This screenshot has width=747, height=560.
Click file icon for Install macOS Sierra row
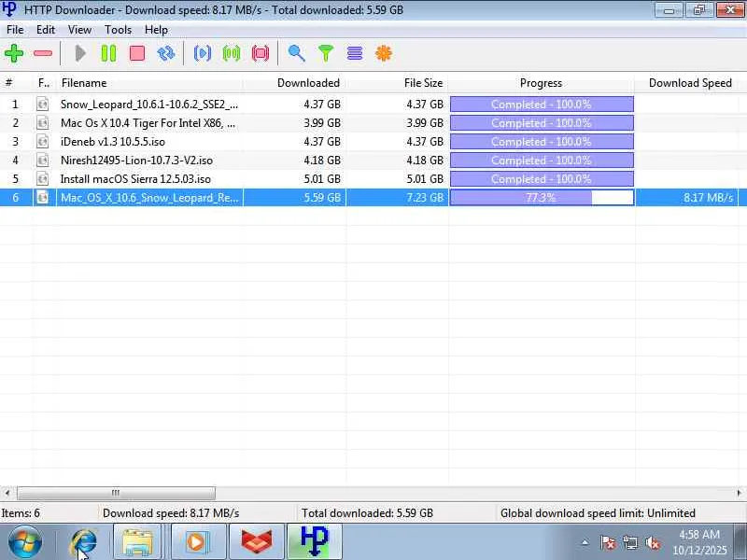pos(42,179)
